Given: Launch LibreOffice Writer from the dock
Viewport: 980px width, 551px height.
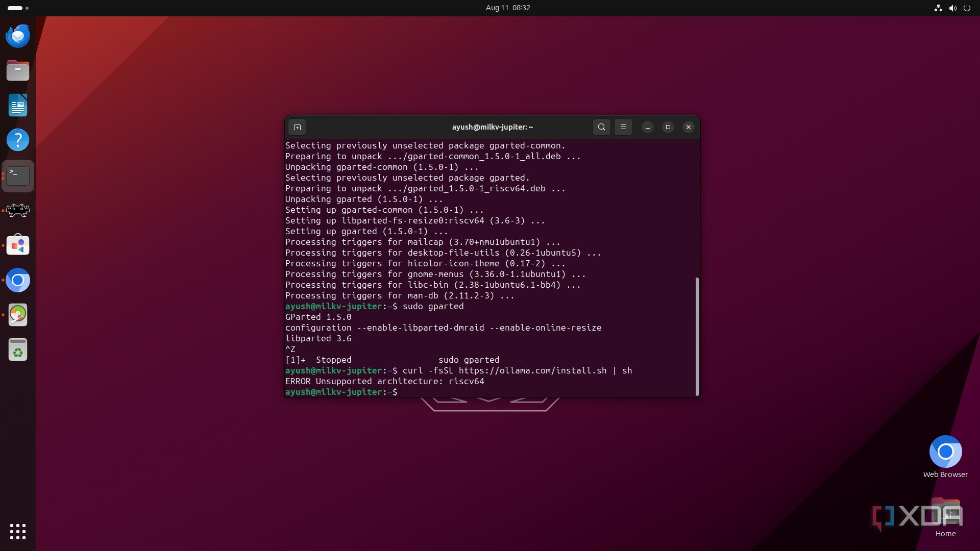Looking at the screenshot, I should 18,106.
